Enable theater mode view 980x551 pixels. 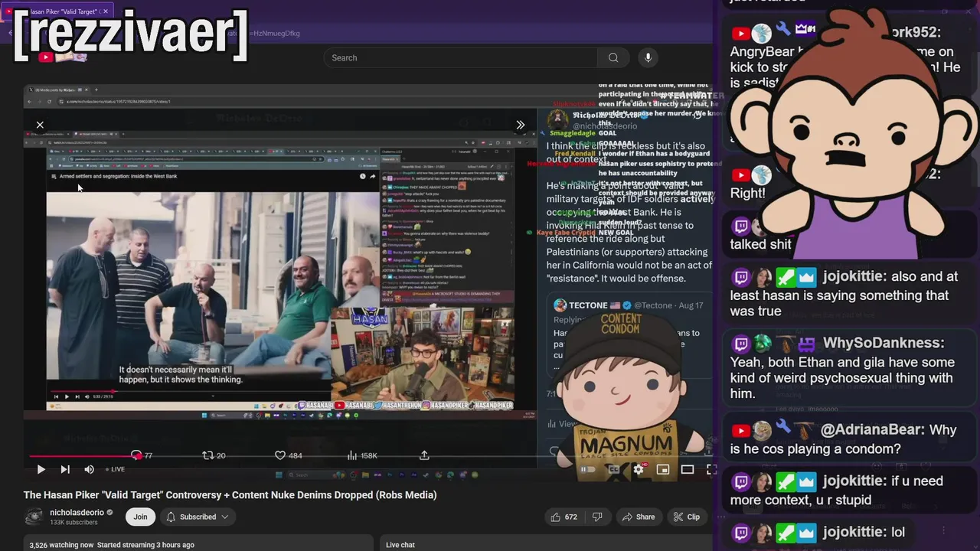pyautogui.click(x=688, y=469)
